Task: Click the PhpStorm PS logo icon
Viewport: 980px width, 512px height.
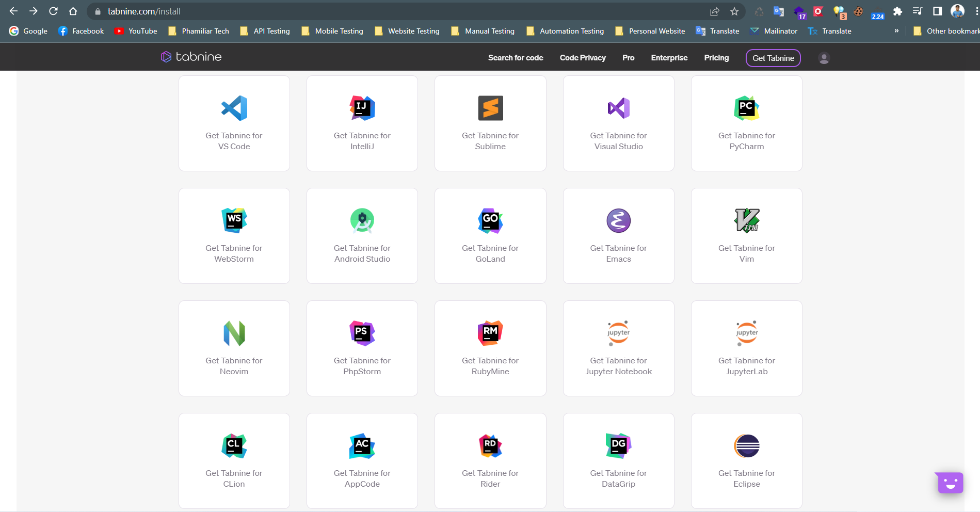Action: [x=362, y=333]
